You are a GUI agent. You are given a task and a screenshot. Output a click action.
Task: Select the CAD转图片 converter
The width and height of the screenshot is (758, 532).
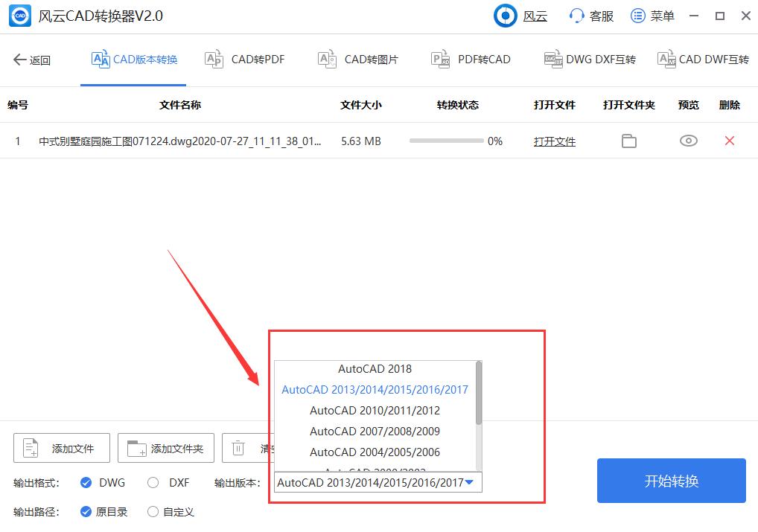click(358, 59)
